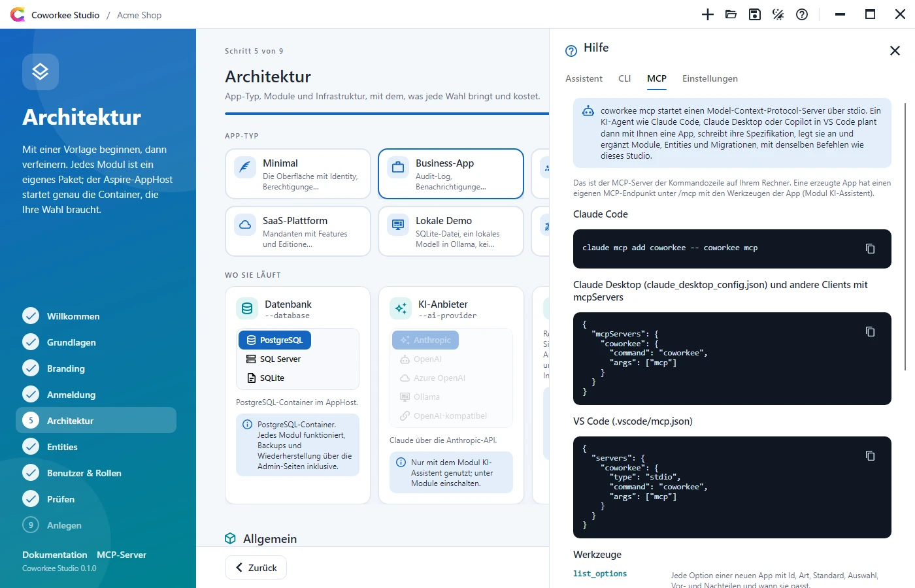Click the Zurück button
Image resolution: width=915 pixels, height=588 pixels.
(x=256, y=567)
